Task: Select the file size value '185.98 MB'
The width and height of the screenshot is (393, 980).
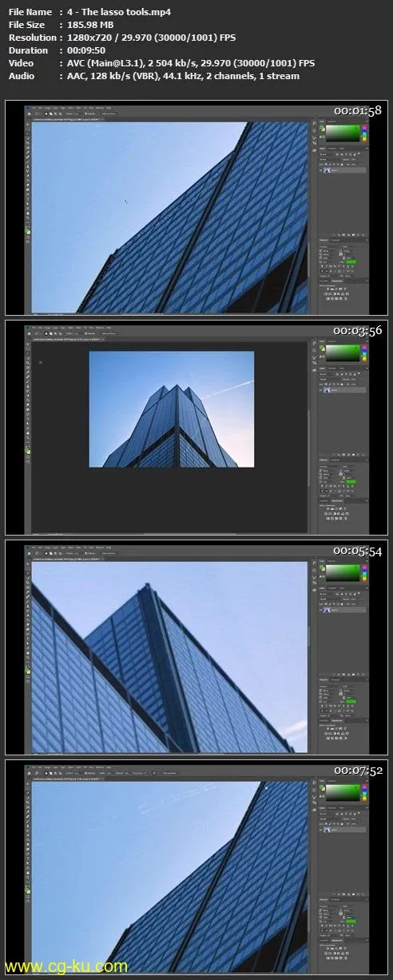Action: coord(90,25)
